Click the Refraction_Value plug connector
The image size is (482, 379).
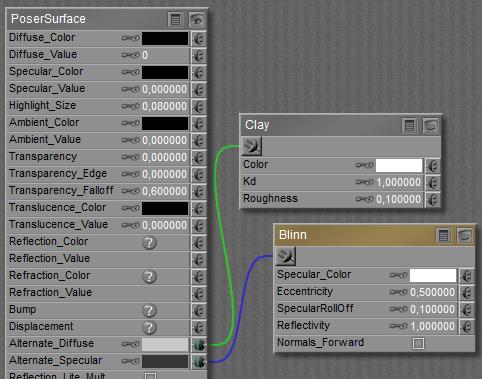(199, 293)
